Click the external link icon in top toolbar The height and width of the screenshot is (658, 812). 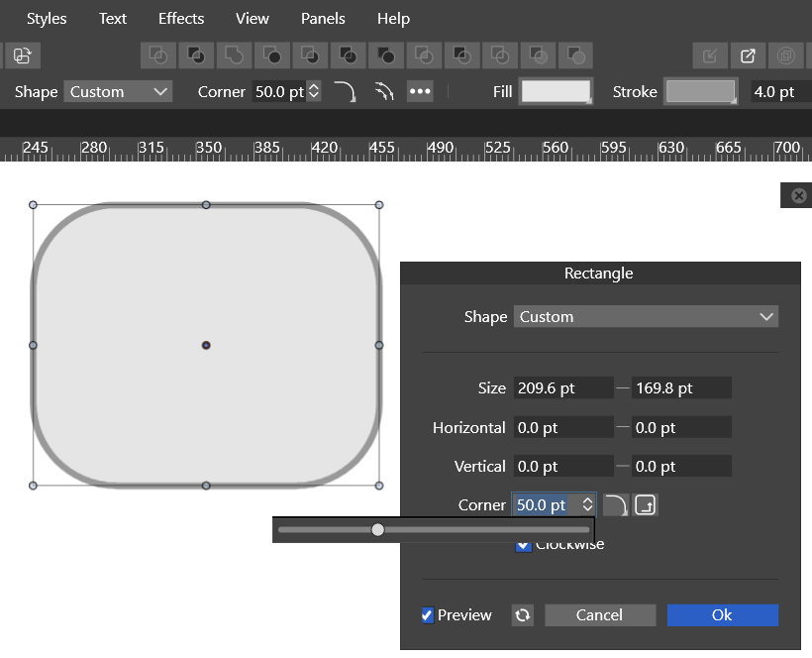coord(748,55)
